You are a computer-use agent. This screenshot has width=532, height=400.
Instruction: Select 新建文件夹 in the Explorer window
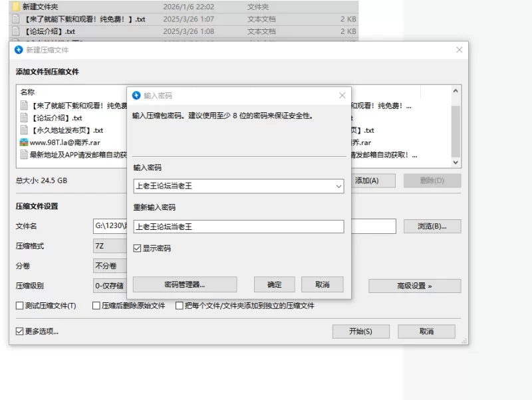[184, 7]
